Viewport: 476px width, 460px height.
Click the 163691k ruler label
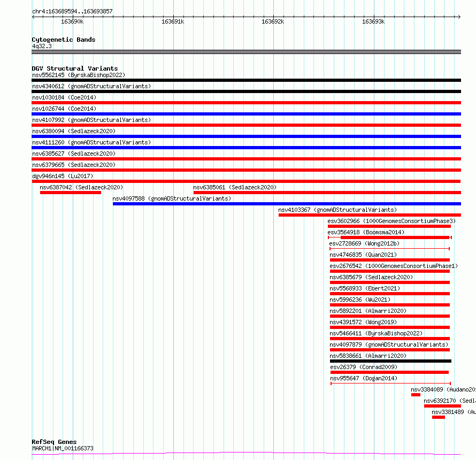(173, 21)
